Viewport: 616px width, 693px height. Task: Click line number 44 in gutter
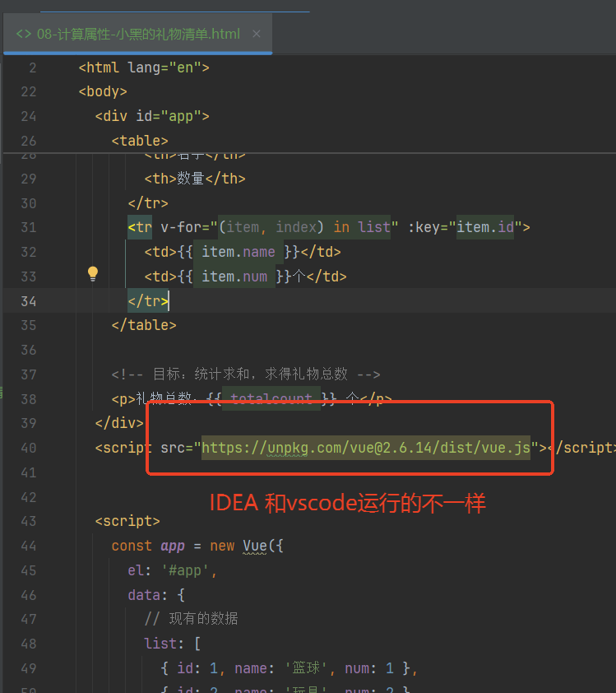[x=28, y=546]
